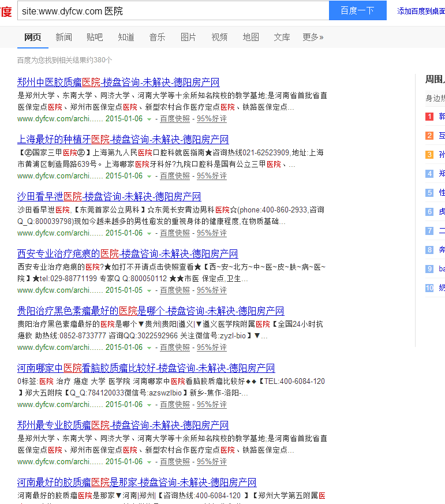Click hot-search rank badge number 7
The image size is (445, 504).
coord(429,231)
